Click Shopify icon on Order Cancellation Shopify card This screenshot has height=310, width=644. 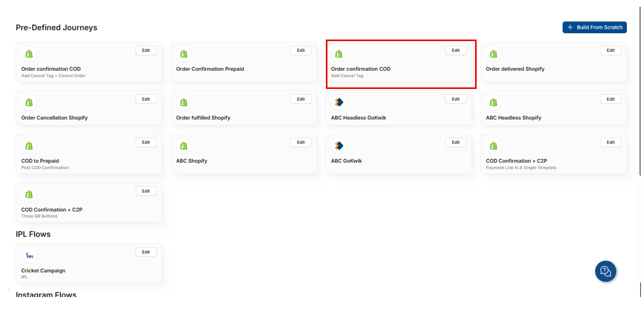(x=29, y=102)
